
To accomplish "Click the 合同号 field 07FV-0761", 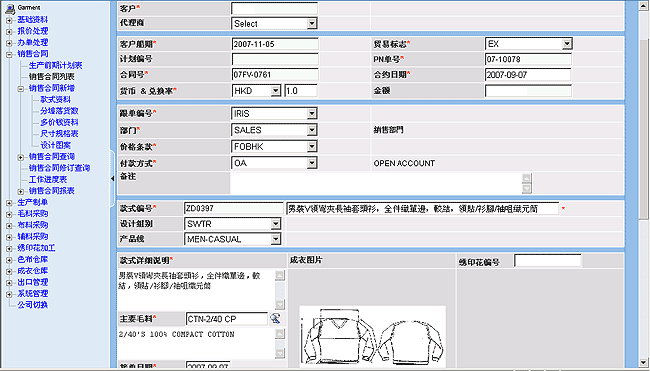I will (275, 75).
